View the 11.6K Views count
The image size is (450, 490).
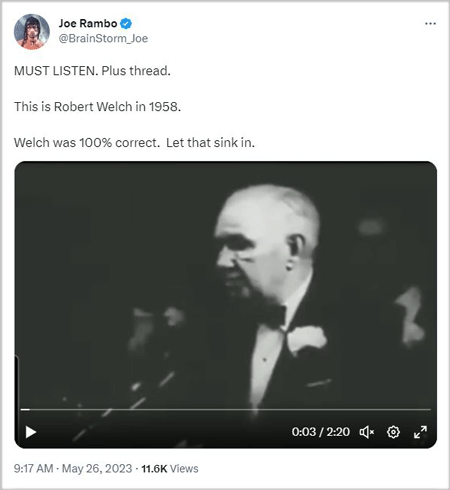pyautogui.click(x=170, y=469)
